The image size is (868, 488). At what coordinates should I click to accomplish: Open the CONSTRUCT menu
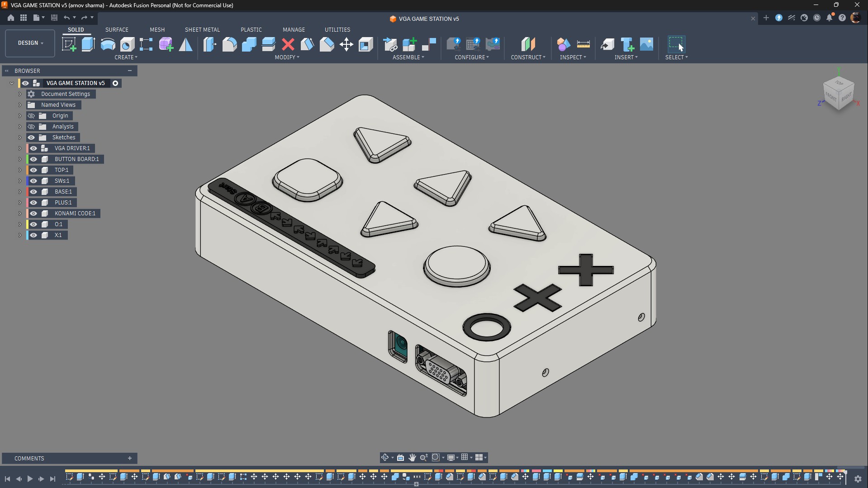pos(528,57)
